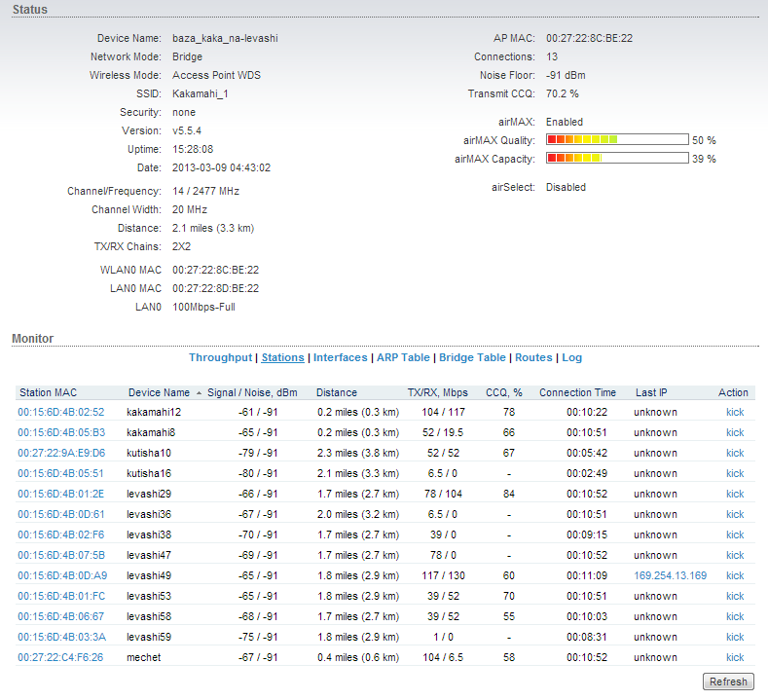Kick the levashi49 station
The width and height of the screenshot is (768, 700).
click(x=734, y=575)
